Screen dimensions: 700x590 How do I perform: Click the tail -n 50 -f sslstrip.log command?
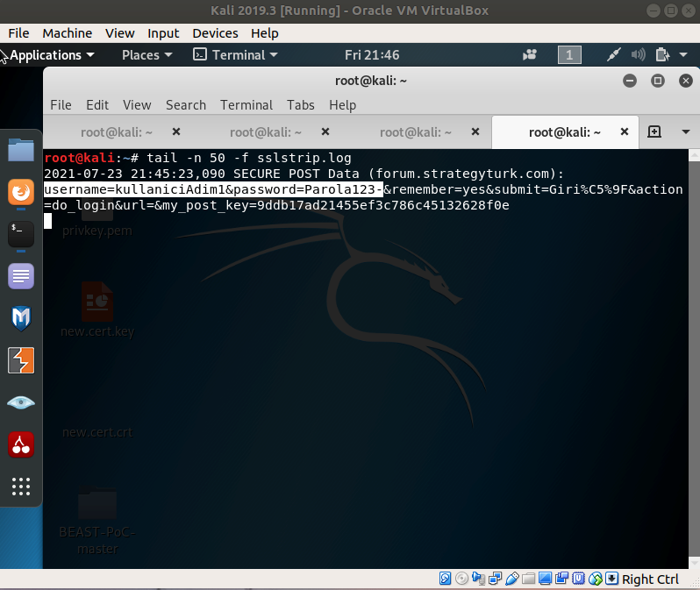tap(248, 158)
